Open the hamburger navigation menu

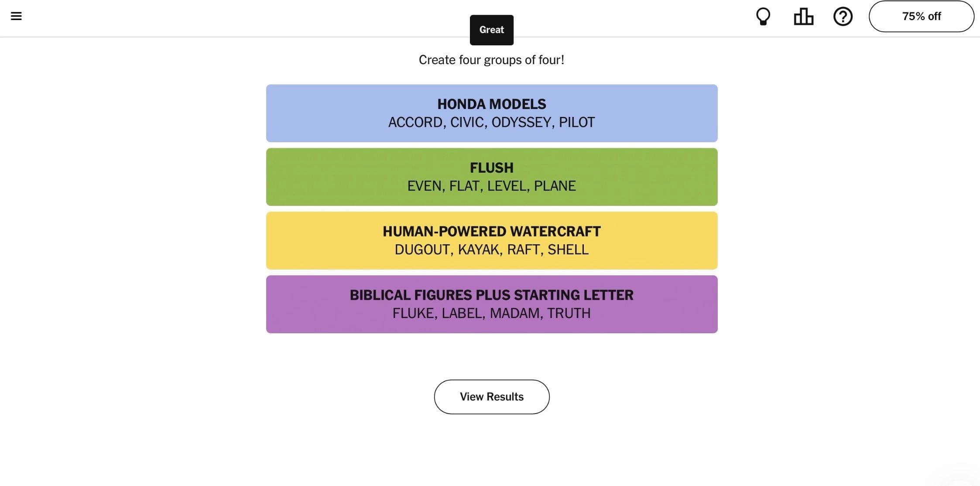point(16,16)
